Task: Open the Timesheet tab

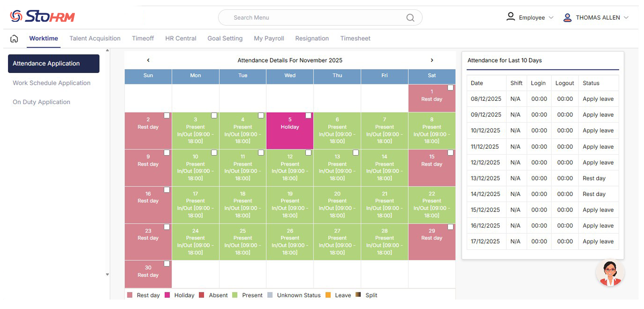Action: tap(355, 38)
